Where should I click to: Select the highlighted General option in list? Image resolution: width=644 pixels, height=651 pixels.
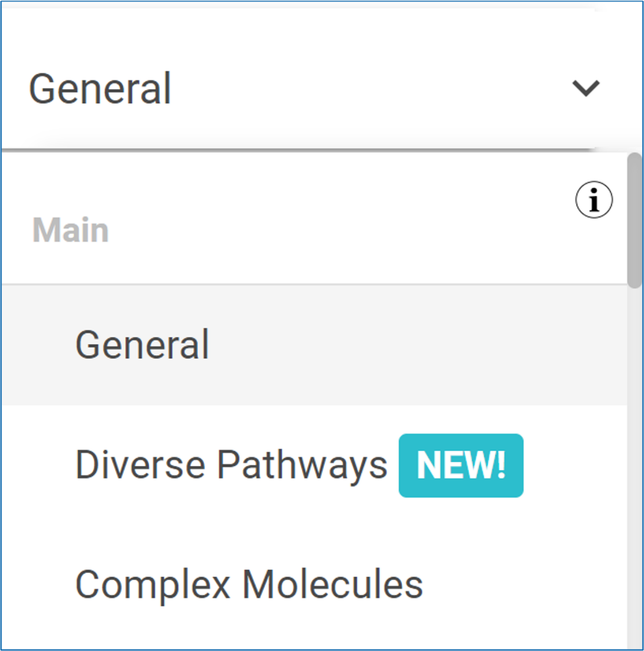tap(142, 345)
